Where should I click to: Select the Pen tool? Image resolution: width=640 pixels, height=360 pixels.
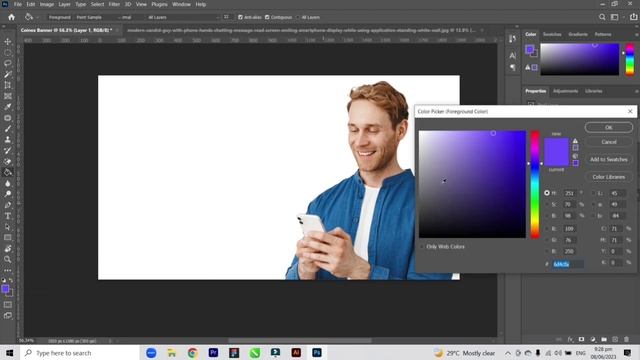[x=8, y=205]
